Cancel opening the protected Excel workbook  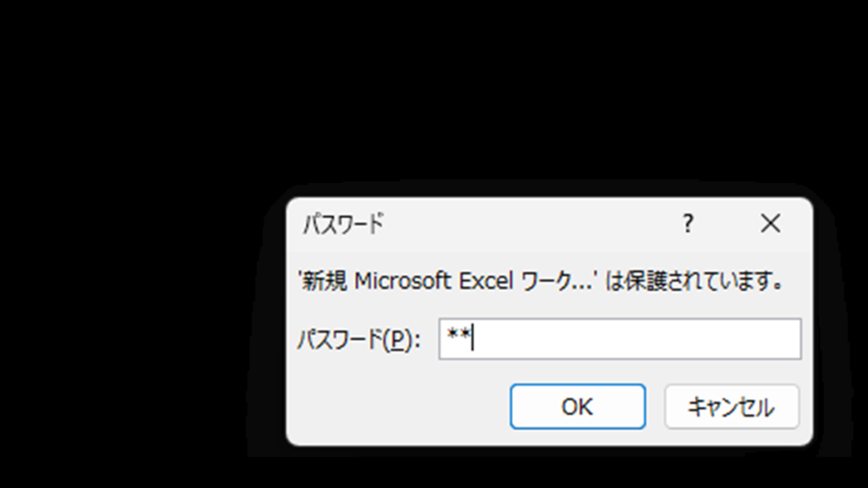click(732, 407)
